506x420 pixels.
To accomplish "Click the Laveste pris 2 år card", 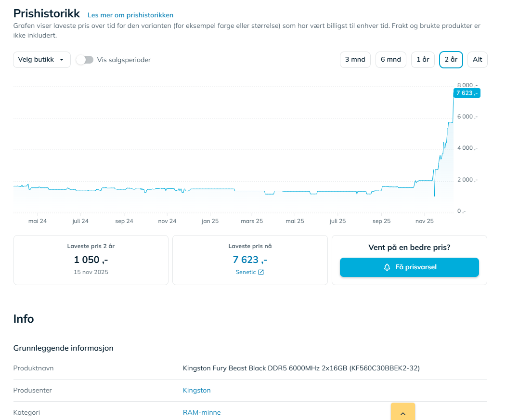I will 91,260.
